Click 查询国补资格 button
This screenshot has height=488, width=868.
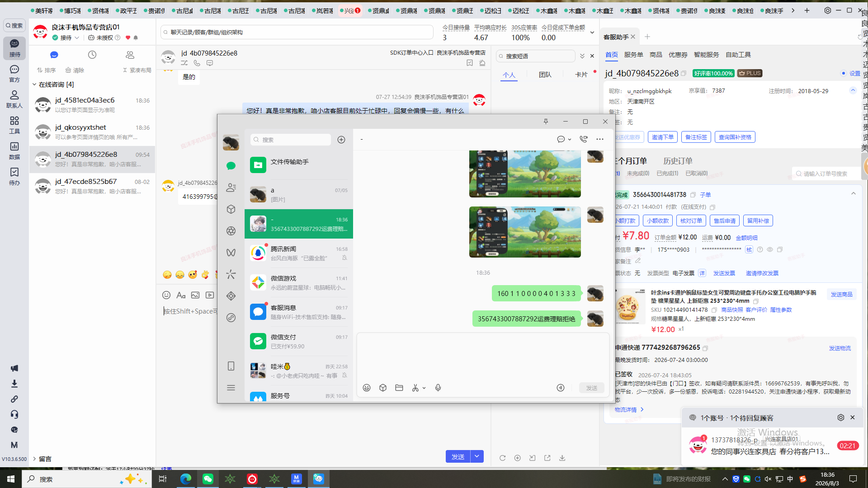click(735, 137)
